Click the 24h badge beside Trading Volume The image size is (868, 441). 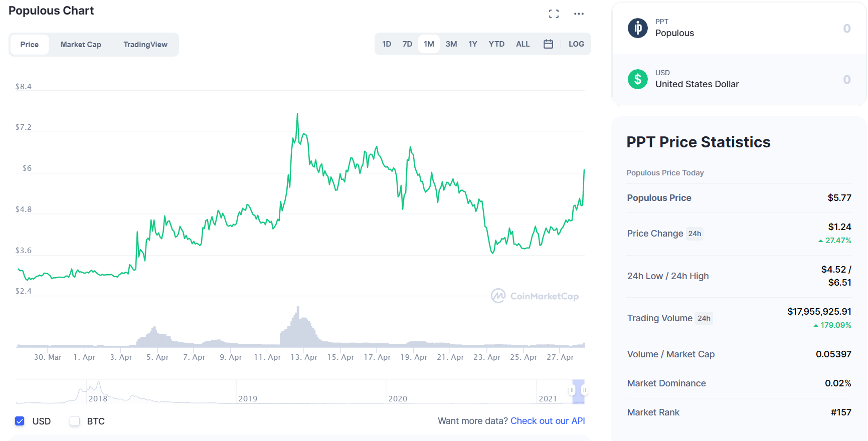click(x=704, y=318)
